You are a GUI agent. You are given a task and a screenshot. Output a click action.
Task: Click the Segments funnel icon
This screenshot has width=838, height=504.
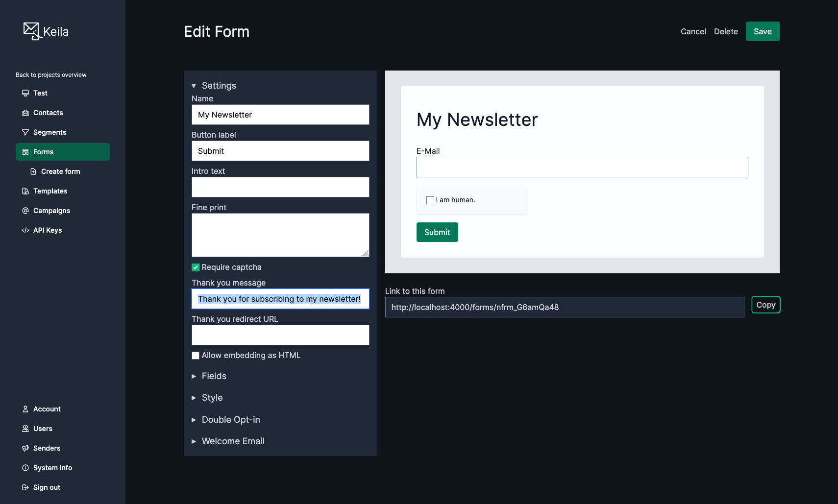click(25, 132)
